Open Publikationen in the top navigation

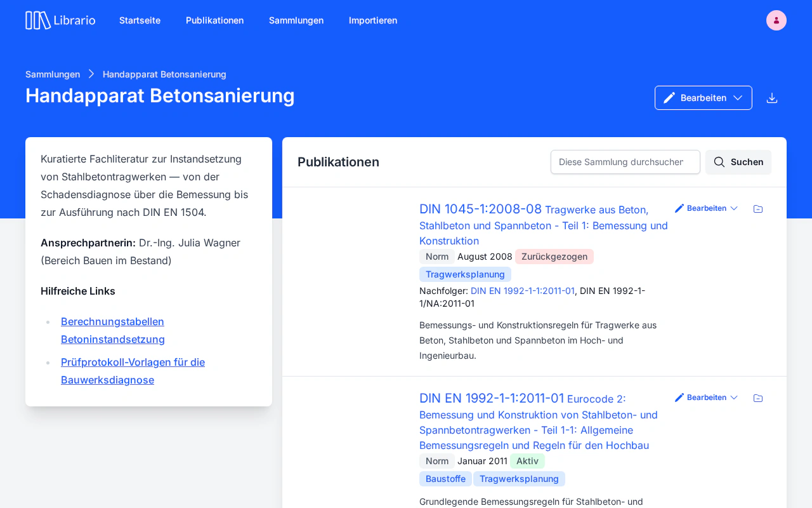214,20
